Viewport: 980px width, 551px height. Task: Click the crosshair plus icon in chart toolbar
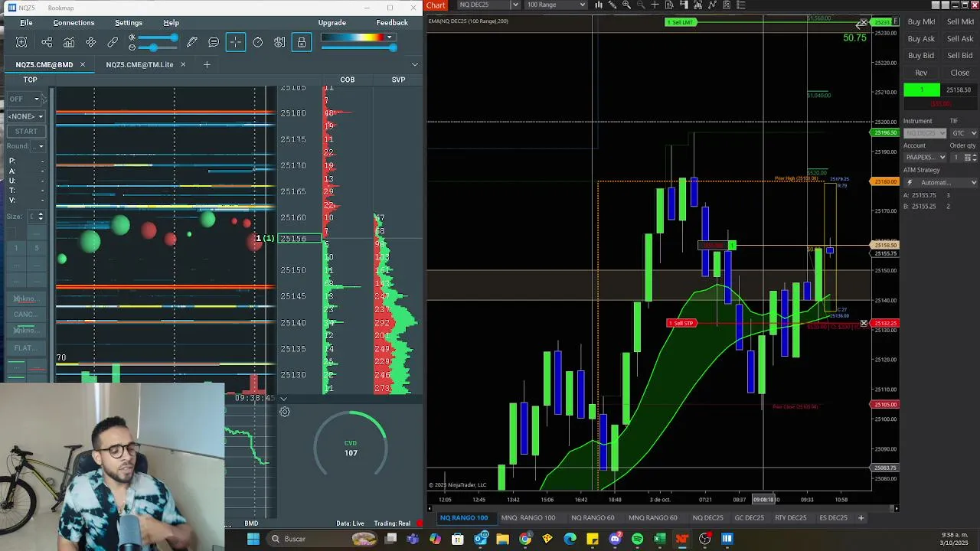point(655,5)
